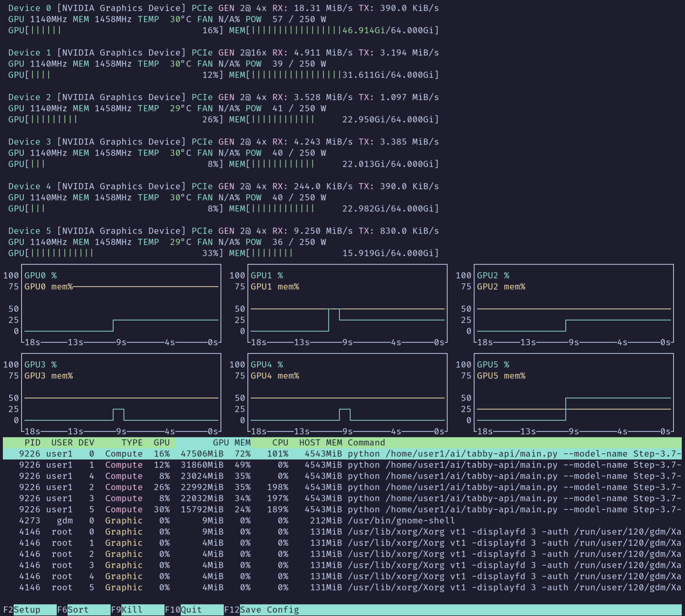685x616 pixels.
Task: Click the 198% CPU value in process list
Action: click(277, 487)
